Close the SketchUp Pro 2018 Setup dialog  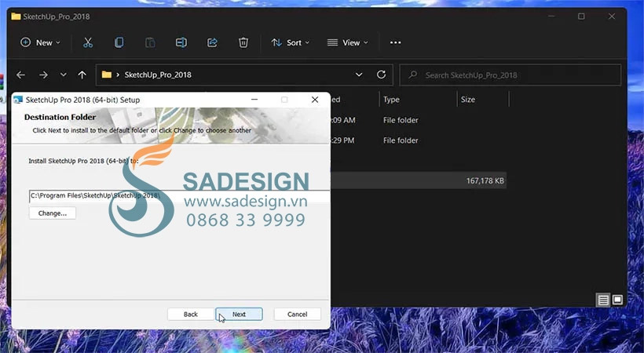pyautogui.click(x=315, y=100)
